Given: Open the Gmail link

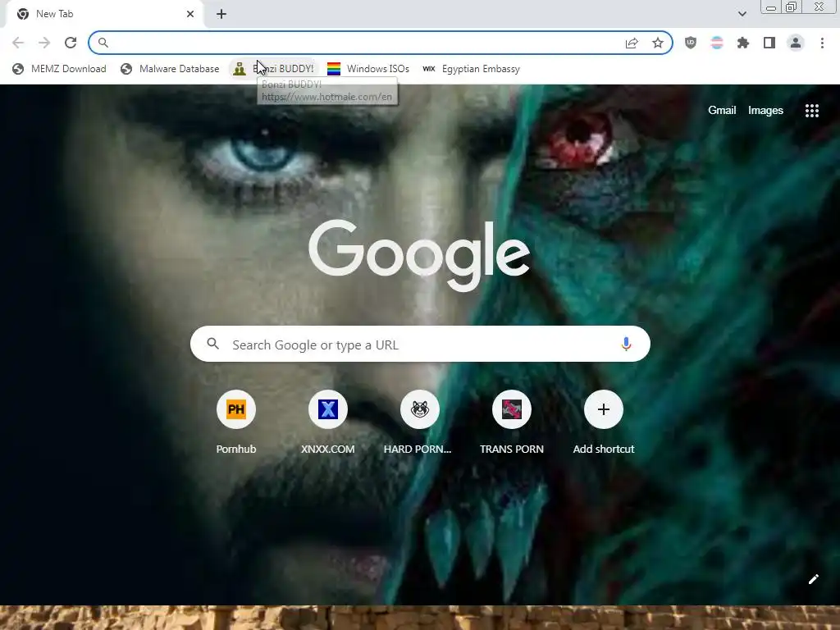Looking at the screenshot, I should point(722,111).
